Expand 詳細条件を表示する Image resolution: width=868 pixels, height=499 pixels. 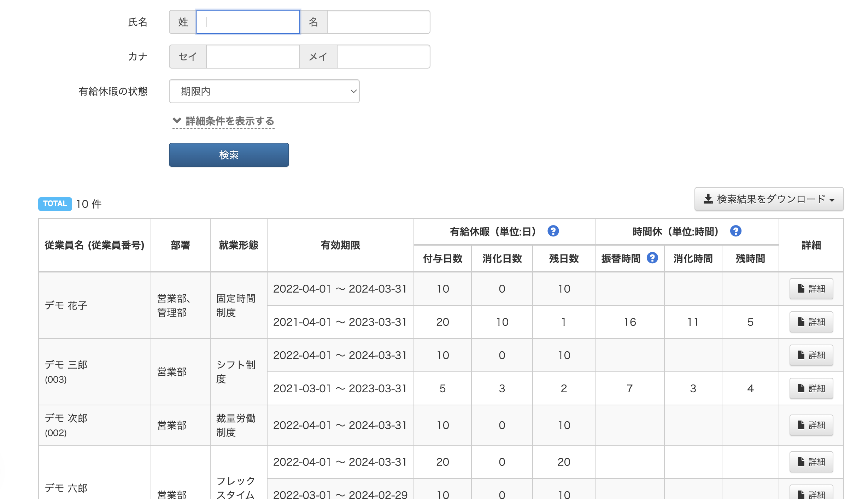tap(223, 121)
